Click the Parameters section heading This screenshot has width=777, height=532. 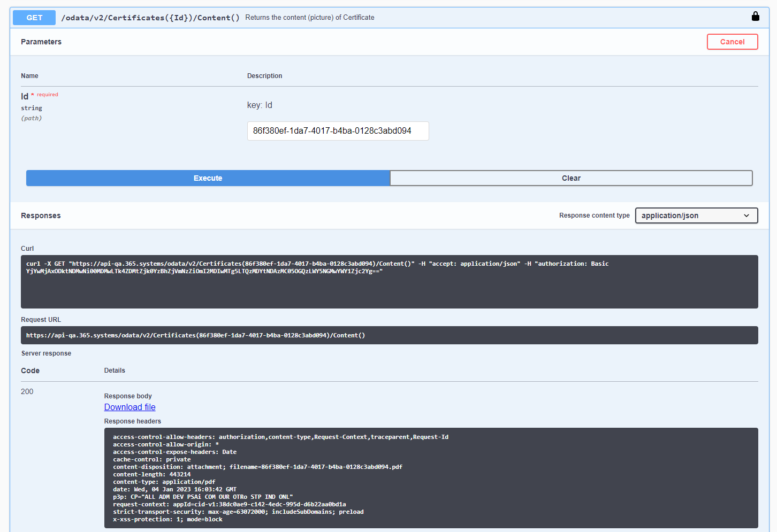point(41,42)
